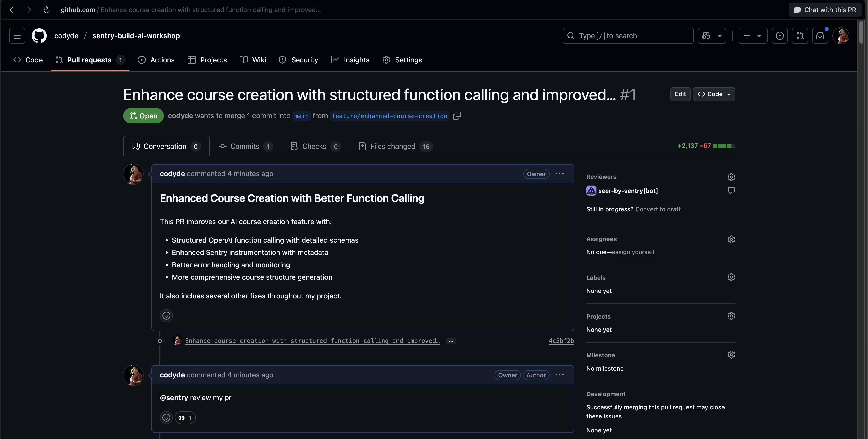Open Reviewers settings gear
The height and width of the screenshot is (439, 868).
pyautogui.click(x=731, y=177)
